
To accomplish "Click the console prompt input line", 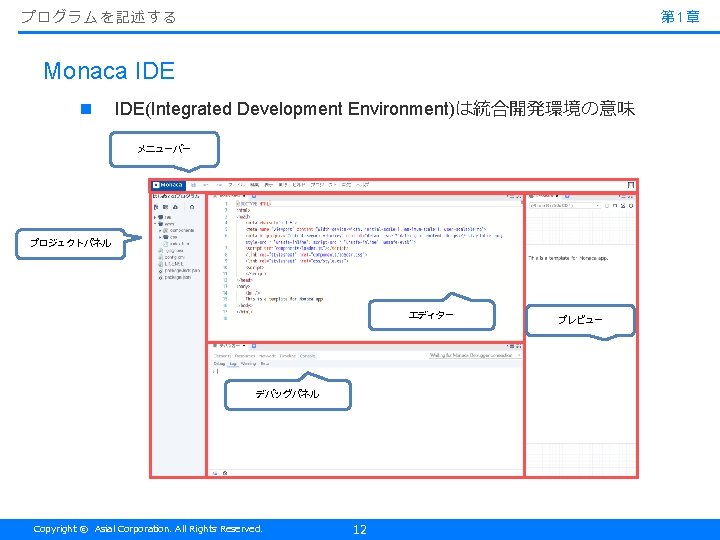I will point(365,371).
